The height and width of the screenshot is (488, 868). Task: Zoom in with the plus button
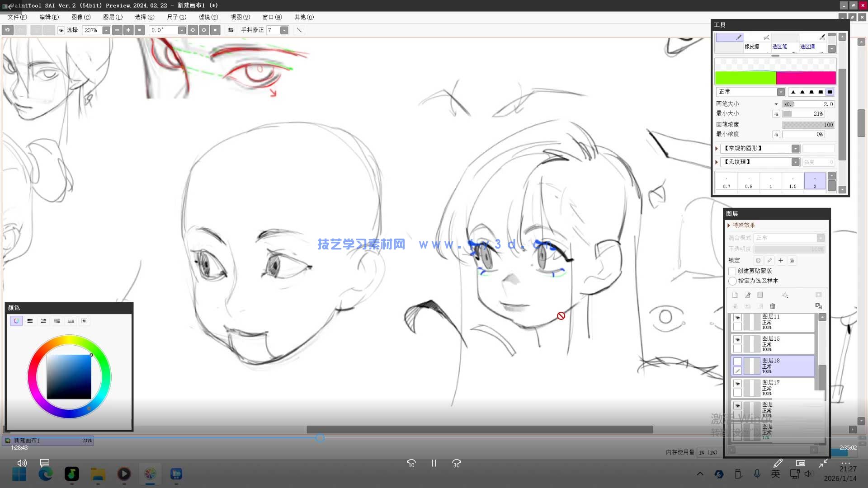click(x=128, y=30)
